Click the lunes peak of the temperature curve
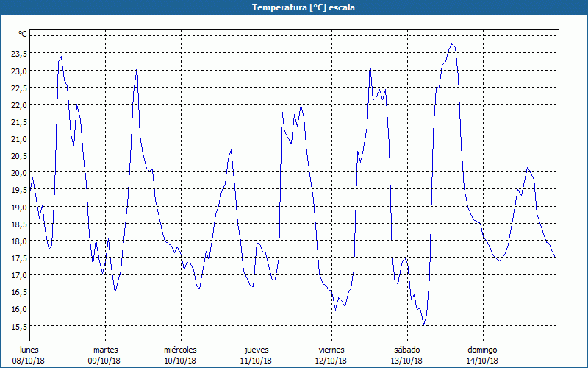The height and width of the screenshot is (368, 588). pos(61,57)
